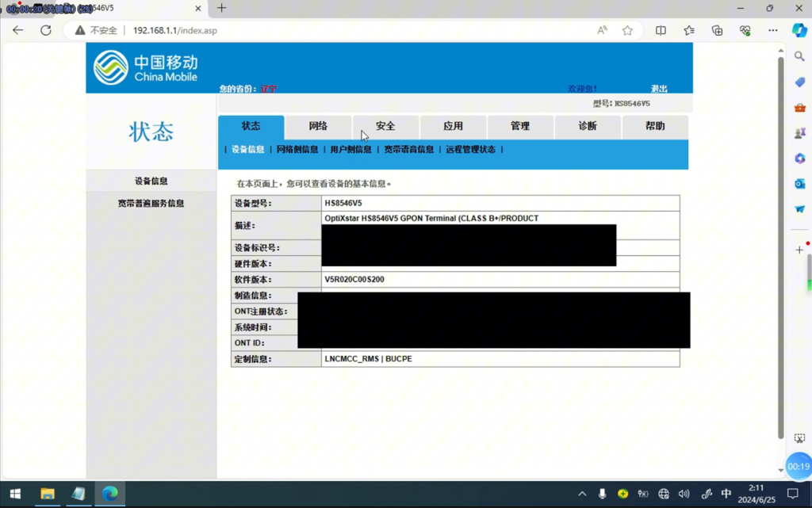Add page to favorites star icon
Screen dimensions: 812x508
627,30
